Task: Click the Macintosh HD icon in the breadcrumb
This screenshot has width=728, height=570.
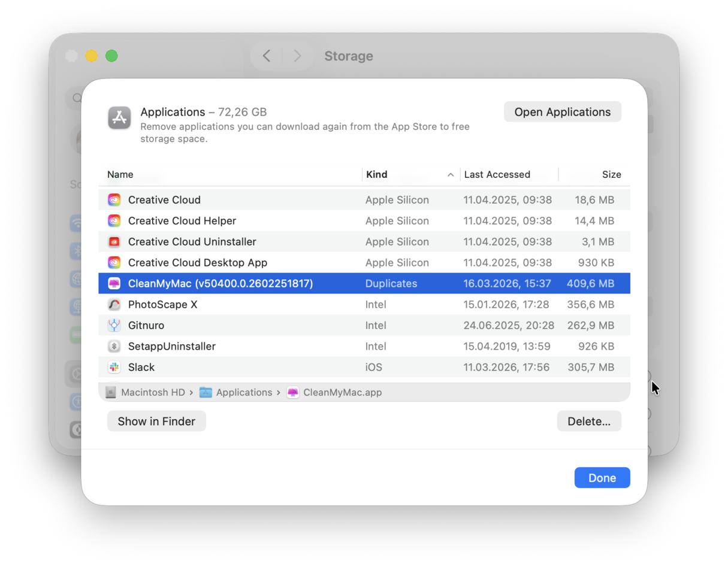Action: click(x=111, y=392)
